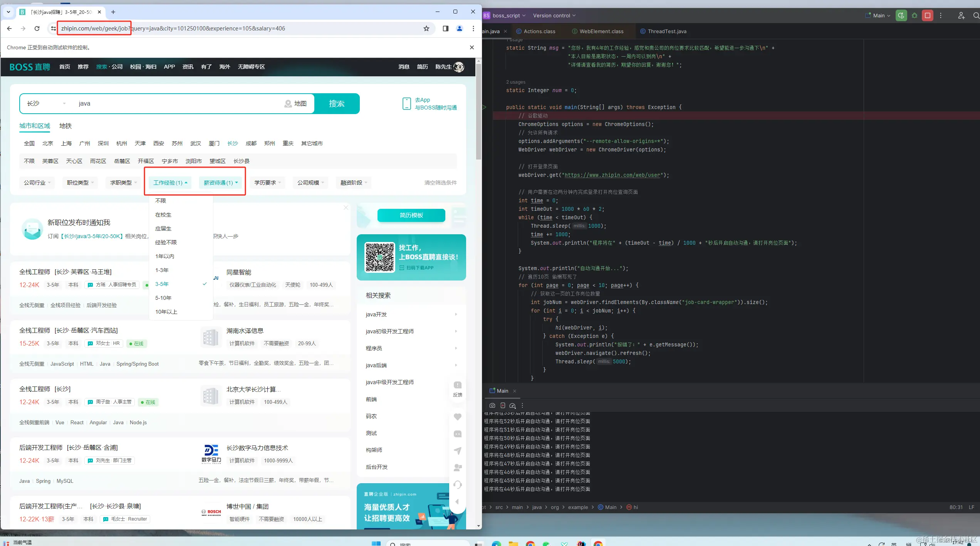Click the 搜索 search button
980x546 pixels.
coord(337,104)
